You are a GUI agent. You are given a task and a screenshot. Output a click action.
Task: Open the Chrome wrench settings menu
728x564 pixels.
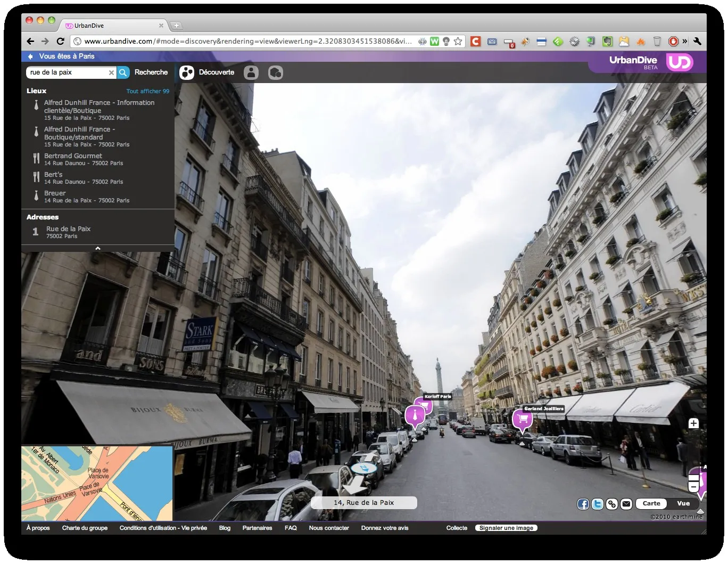click(x=697, y=42)
